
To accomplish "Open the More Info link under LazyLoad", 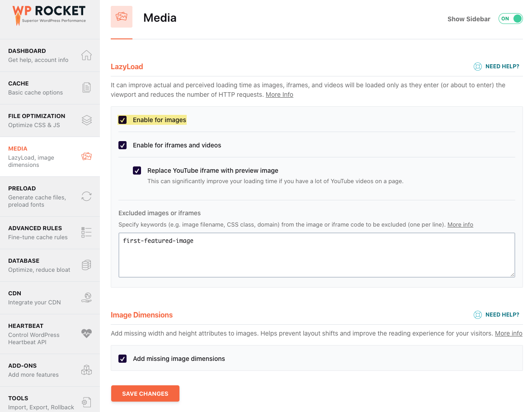I will (279, 95).
